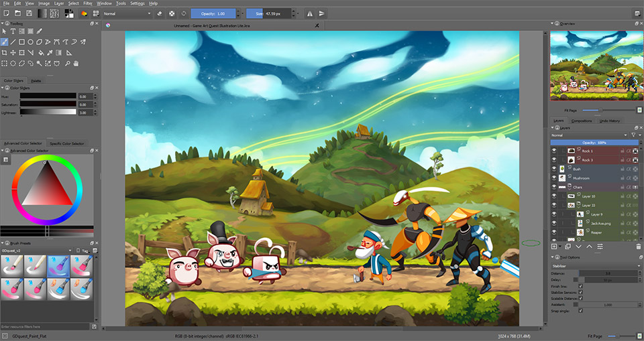Switch to the Undo History tab

609,121
